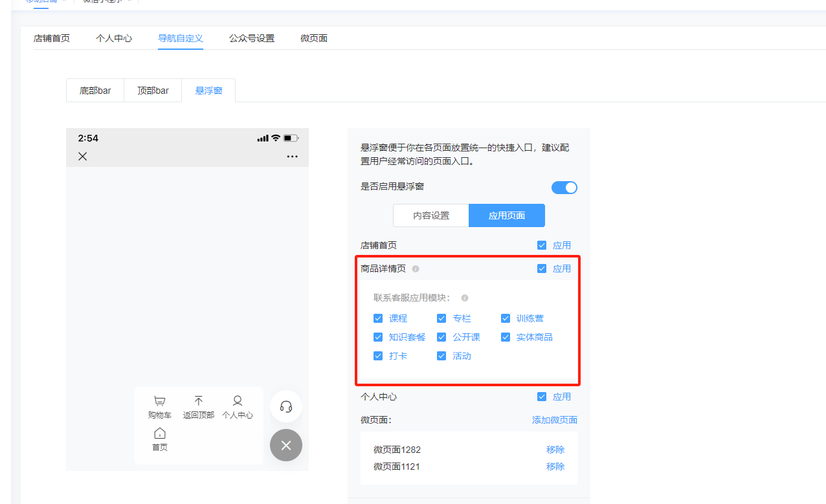Remove 微页面1282 using 移除 link
Viewport: 826px width, 504px height.
click(555, 450)
